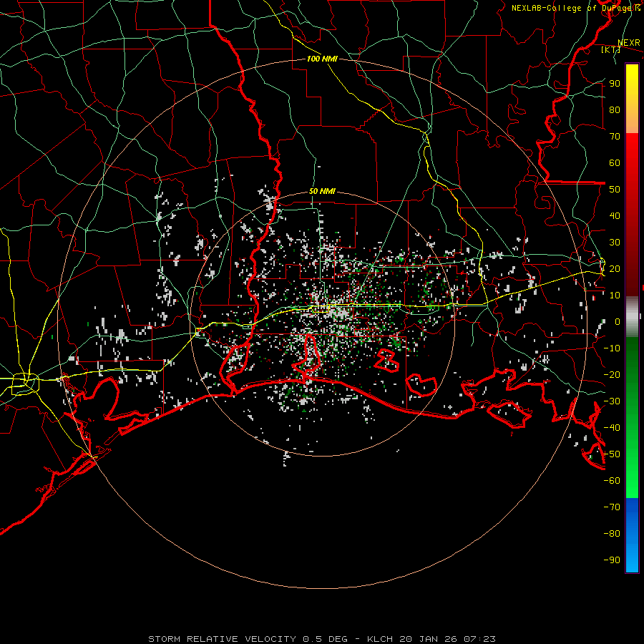Viewport: 644px width, 644px height.
Task: Click the "20 JAN 26" date text
Action: pos(429,639)
